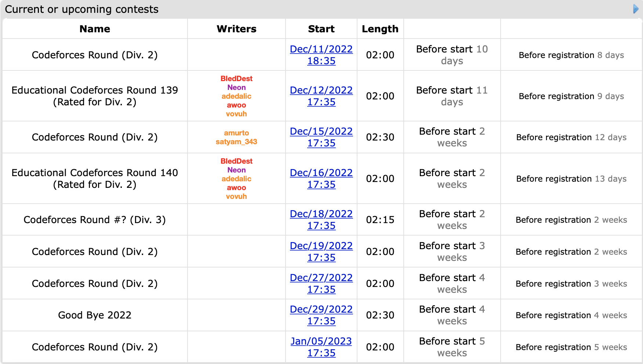Select adedalic in Educational Round 139 row
Screen dimensions: 643x364
point(236,96)
